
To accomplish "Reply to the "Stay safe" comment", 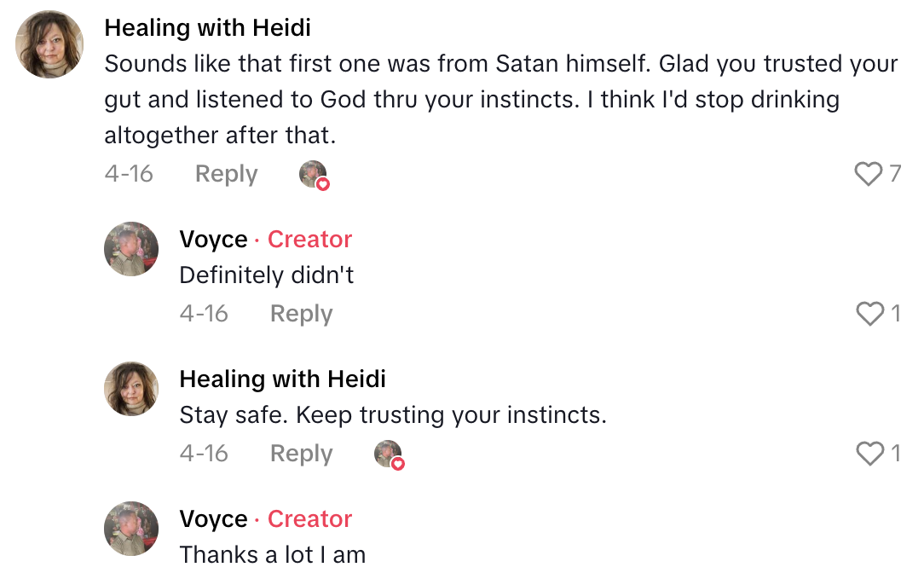I will [301, 454].
